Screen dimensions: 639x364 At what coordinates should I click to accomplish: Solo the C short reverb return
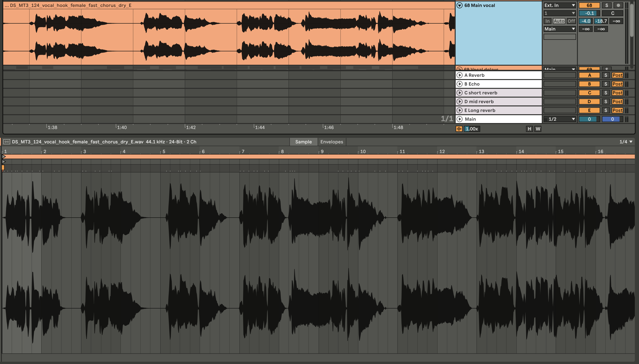point(606,93)
